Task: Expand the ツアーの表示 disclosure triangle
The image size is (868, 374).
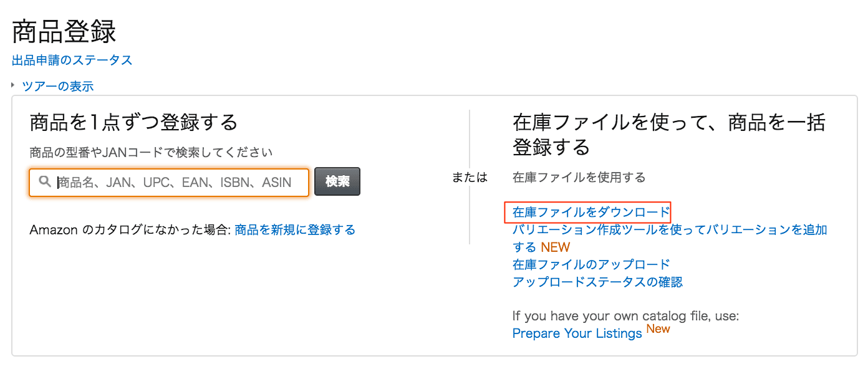Action: pos(13,85)
